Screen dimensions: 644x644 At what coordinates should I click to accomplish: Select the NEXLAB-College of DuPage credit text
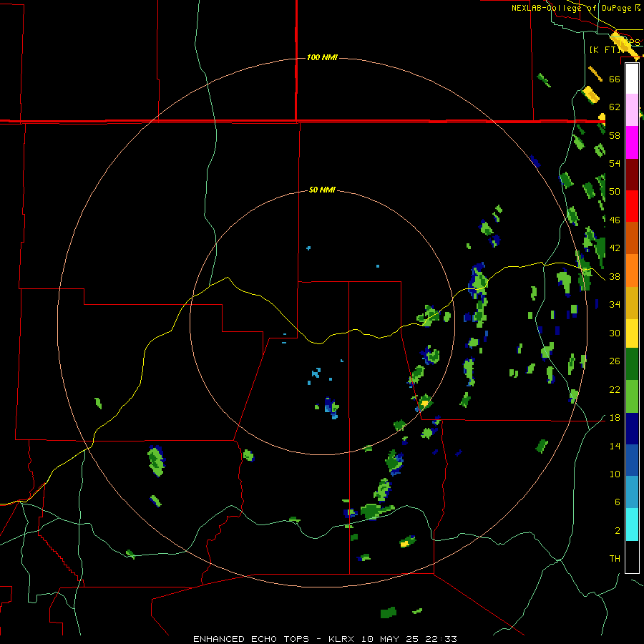click(575, 8)
